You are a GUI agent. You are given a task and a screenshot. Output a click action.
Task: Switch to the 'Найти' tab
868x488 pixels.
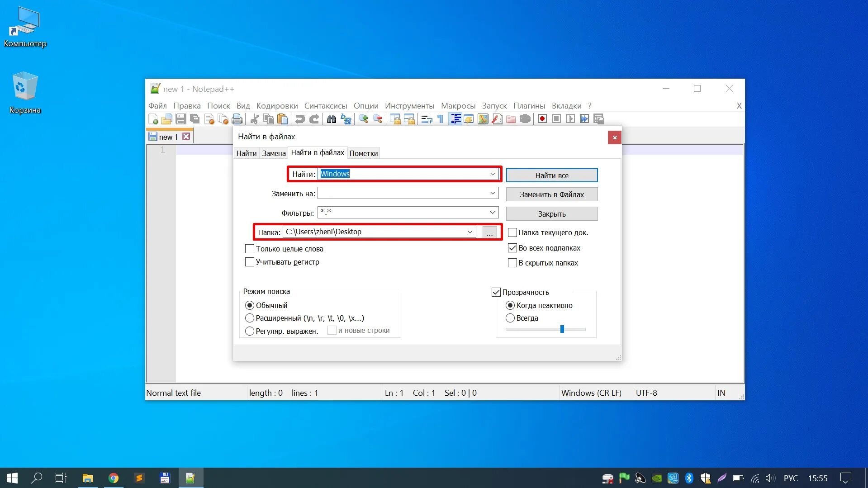246,153
